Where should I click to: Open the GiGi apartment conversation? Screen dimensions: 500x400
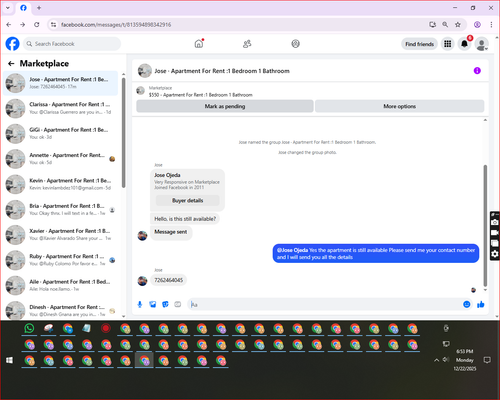click(x=61, y=133)
